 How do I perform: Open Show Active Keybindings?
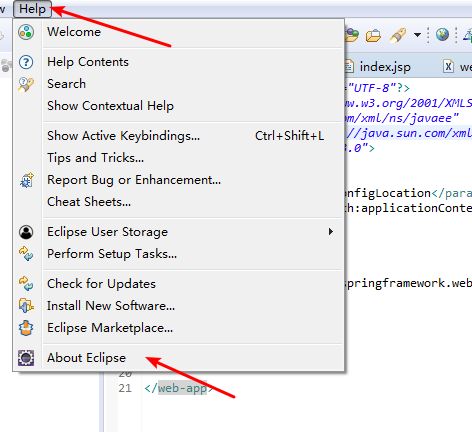point(178,136)
